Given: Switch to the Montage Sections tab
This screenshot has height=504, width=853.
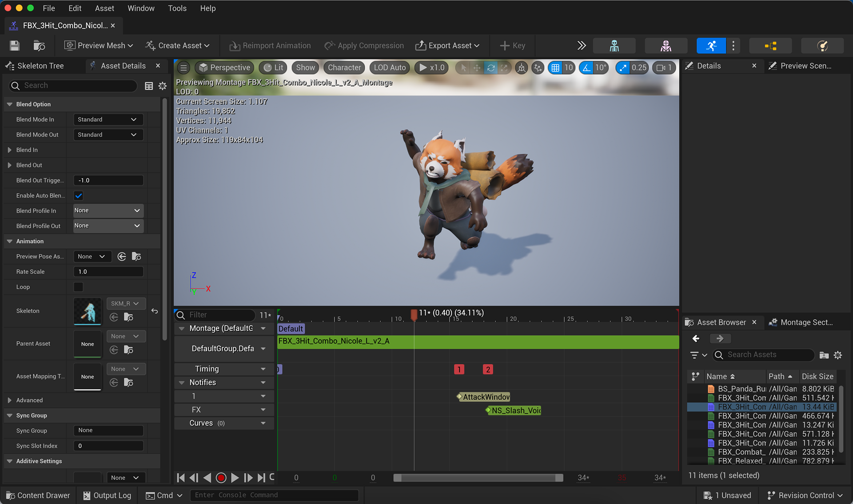Looking at the screenshot, I should (x=806, y=322).
